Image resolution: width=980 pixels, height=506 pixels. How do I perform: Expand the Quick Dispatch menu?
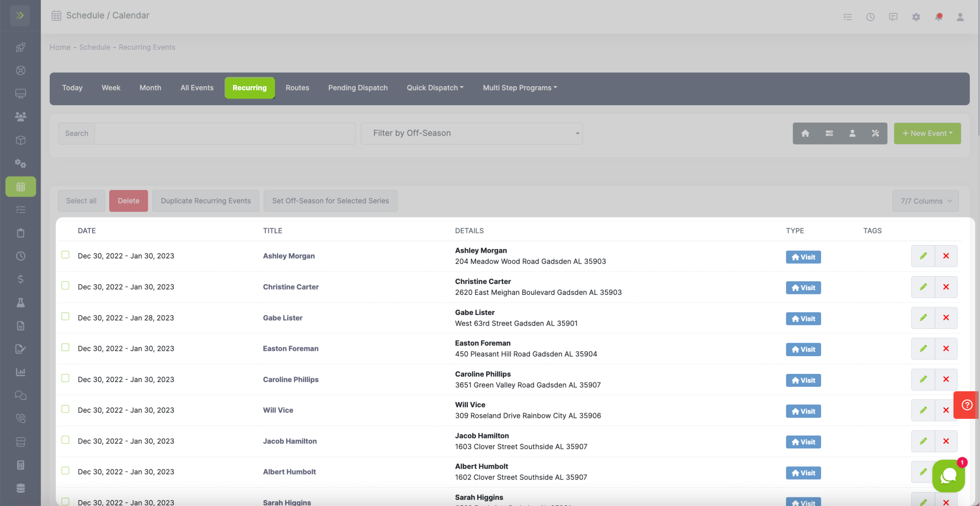[x=434, y=88]
